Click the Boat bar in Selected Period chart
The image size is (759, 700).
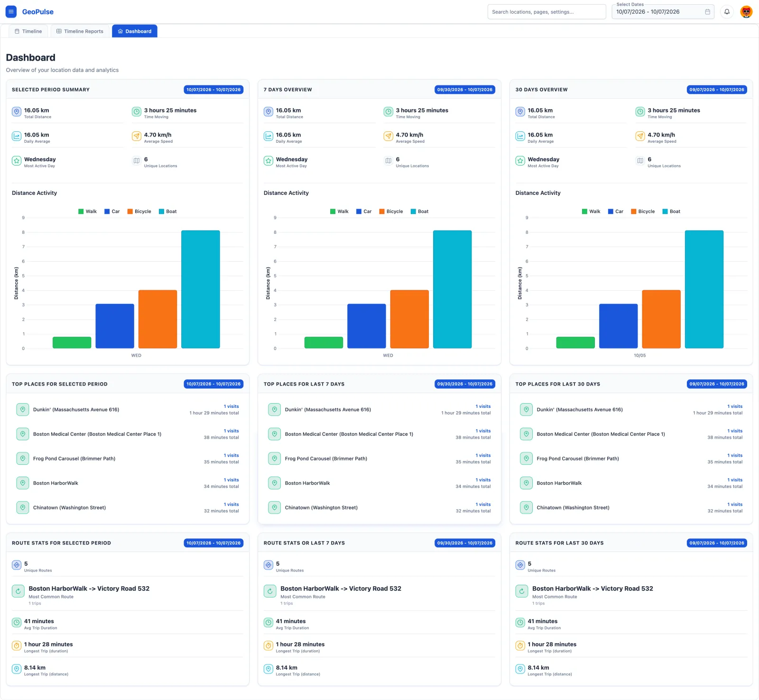coord(201,289)
